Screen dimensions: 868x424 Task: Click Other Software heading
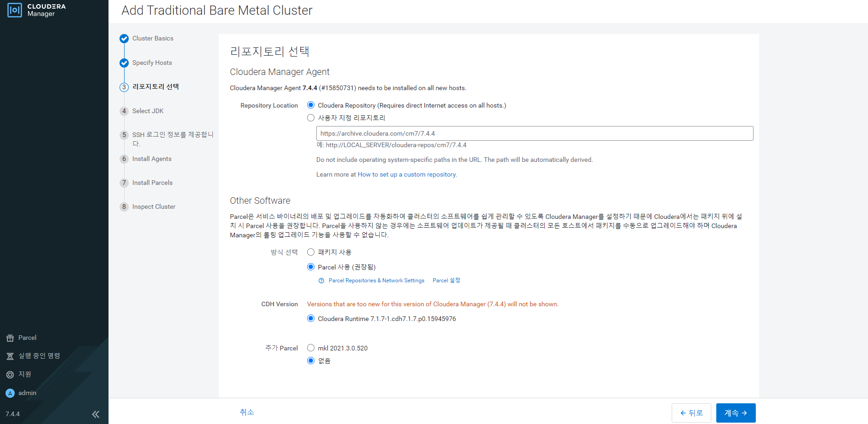click(x=260, y=201)
